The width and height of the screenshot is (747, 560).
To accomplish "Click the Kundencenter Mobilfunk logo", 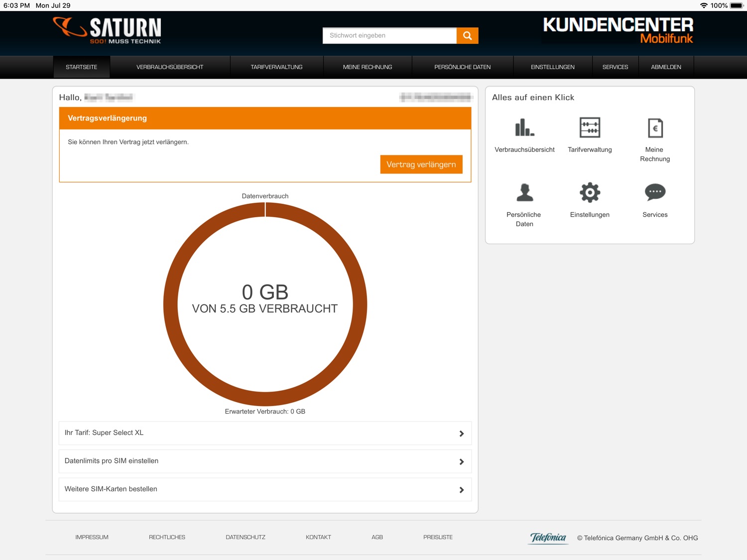I will (618, 30).
